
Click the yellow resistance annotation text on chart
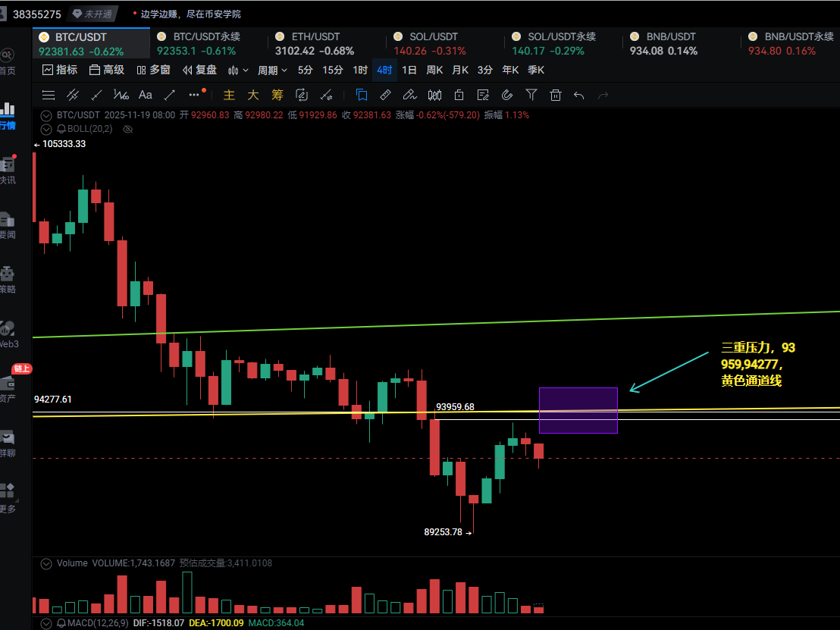click(x=757, y=364)
